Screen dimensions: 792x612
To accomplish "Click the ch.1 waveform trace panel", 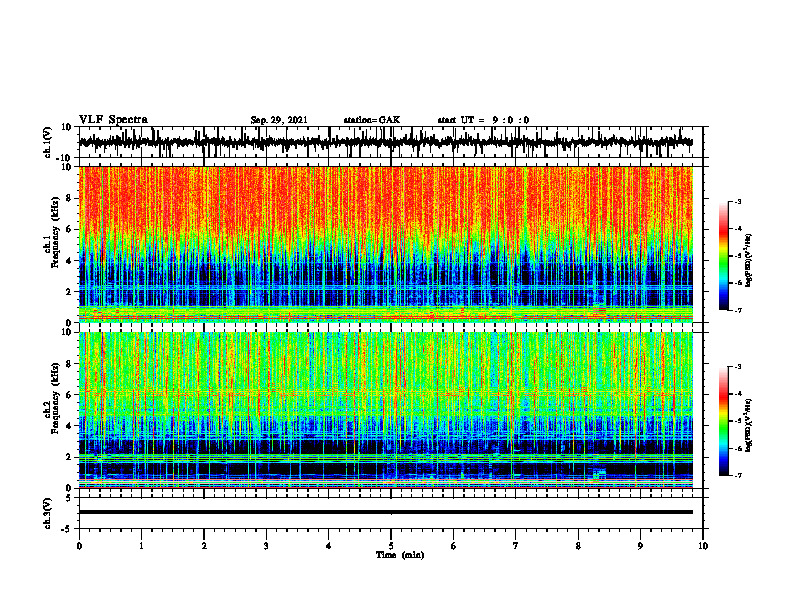I will tap(390, 142).
